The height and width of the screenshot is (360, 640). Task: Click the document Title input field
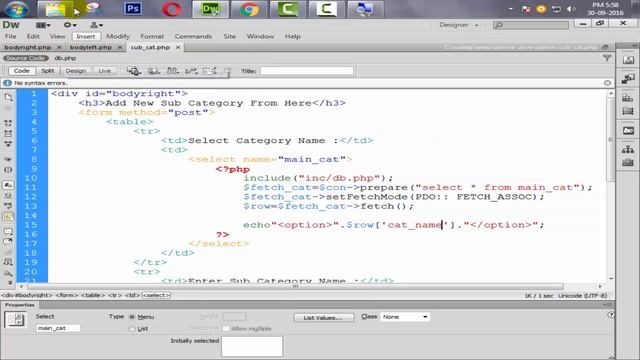pyautogui.click(x=307, y=71)
